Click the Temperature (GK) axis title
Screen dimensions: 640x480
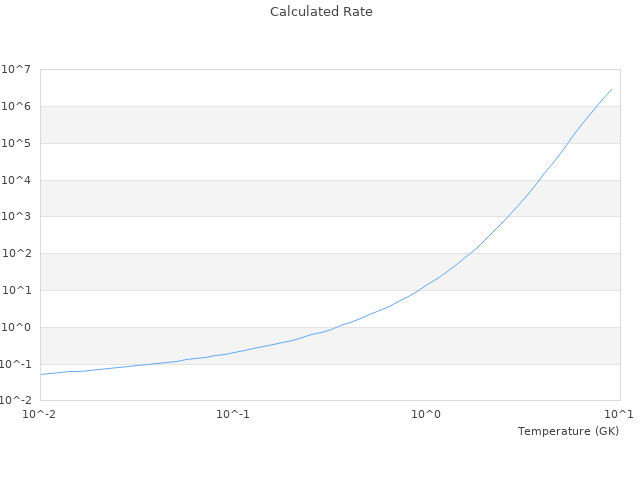tap(568, 431)
